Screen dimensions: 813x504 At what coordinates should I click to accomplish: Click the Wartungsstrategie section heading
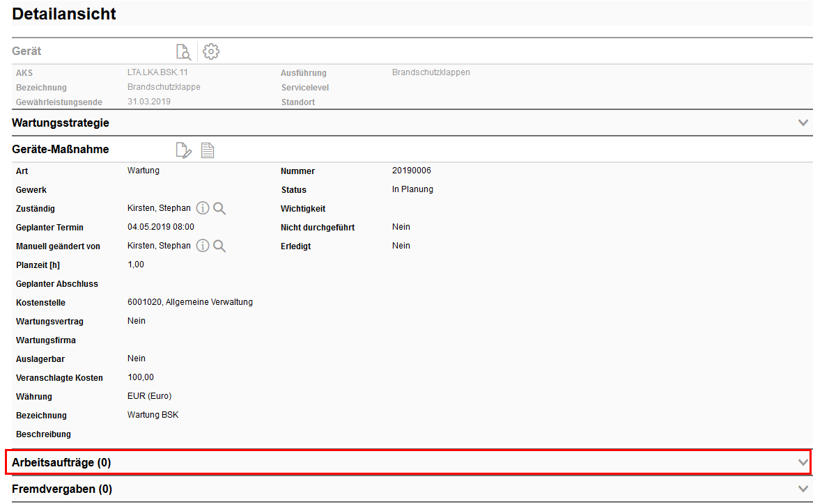[x=61, y=123]
